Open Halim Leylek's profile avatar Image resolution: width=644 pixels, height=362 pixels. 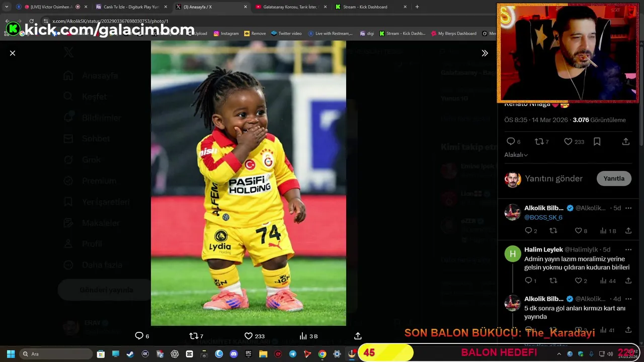click(x=513, y=254)
